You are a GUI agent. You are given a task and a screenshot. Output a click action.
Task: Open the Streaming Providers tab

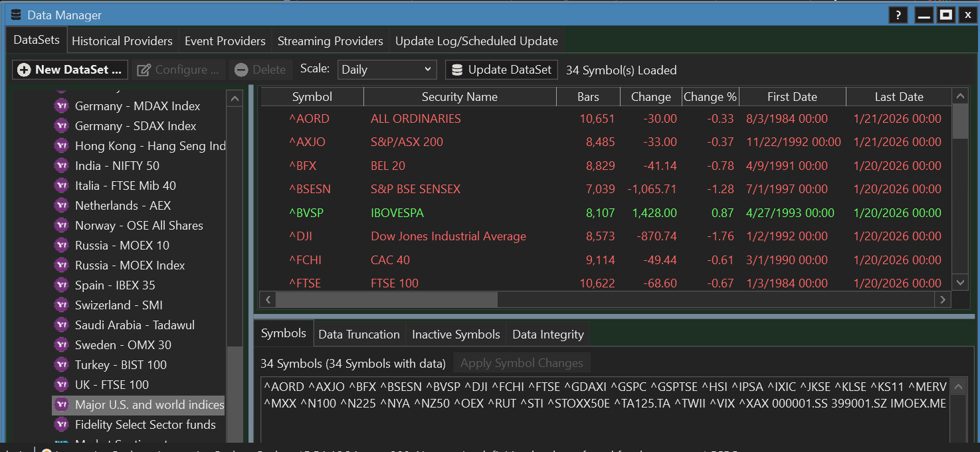(330, 41)
